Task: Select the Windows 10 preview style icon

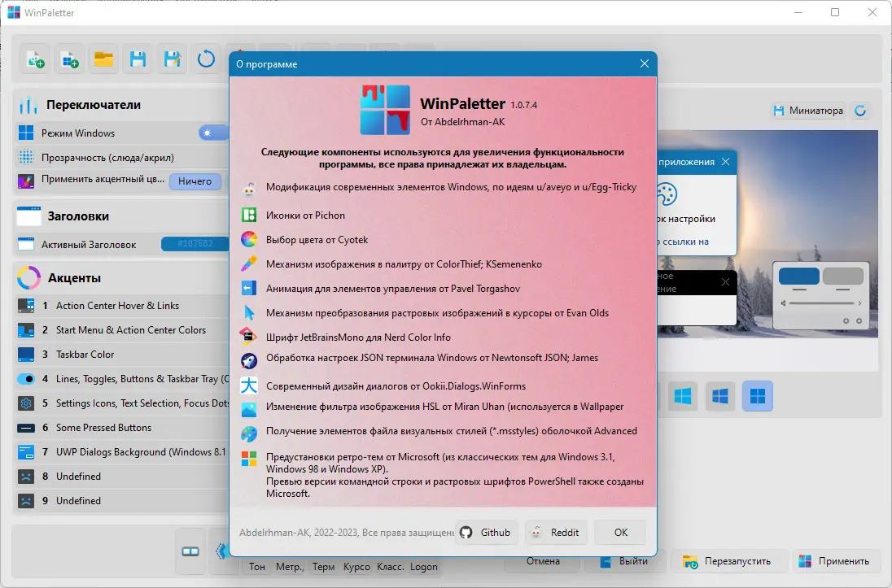Action: (720, 396)
